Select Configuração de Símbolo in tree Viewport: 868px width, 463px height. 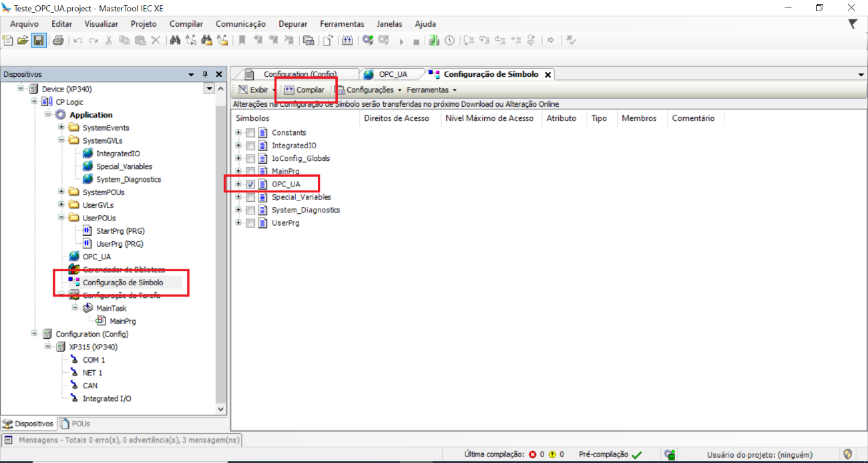pos(122,283)
